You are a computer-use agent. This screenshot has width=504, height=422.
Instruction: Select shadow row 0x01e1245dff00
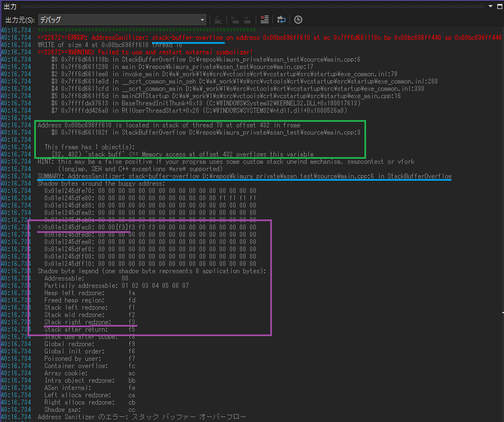pos(150,256)
